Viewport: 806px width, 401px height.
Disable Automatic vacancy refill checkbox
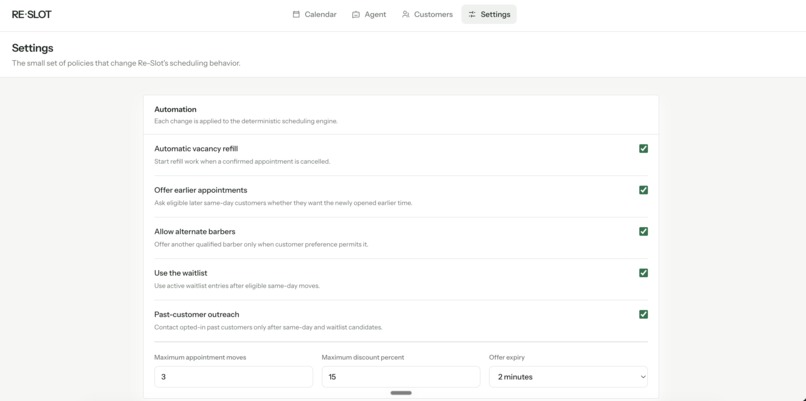(643, 149)
